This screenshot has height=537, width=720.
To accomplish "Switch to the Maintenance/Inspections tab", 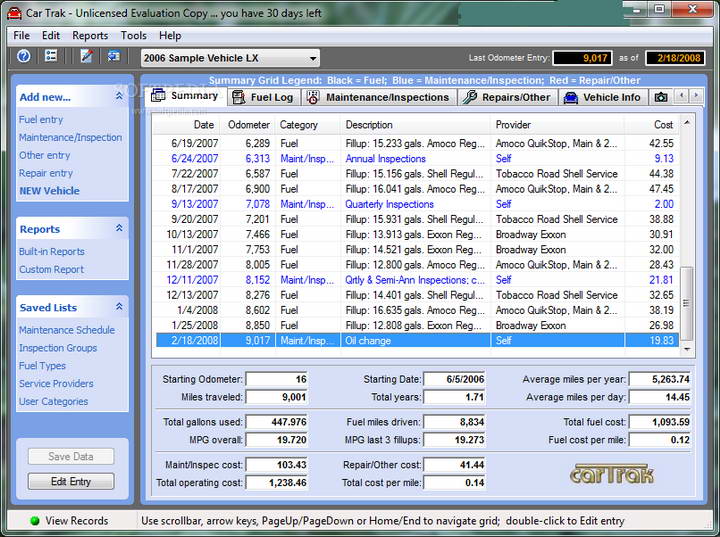I will pos(379,97).
